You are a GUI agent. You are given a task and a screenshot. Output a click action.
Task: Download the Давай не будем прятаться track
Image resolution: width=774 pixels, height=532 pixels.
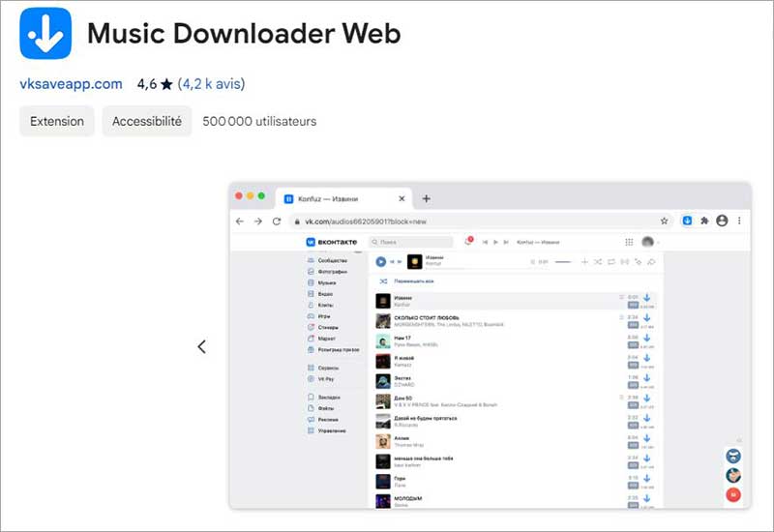click(x=646, y=418)
